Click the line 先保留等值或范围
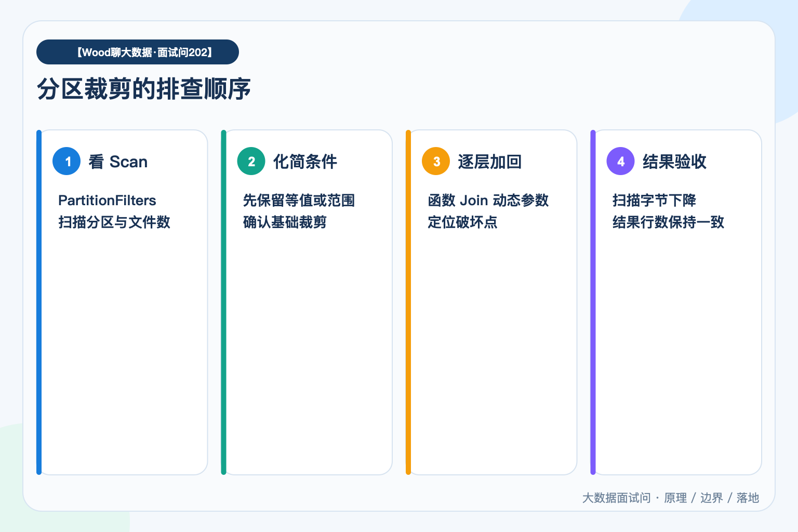This screenshot has height=532, width=798. [x=299, y=201]
